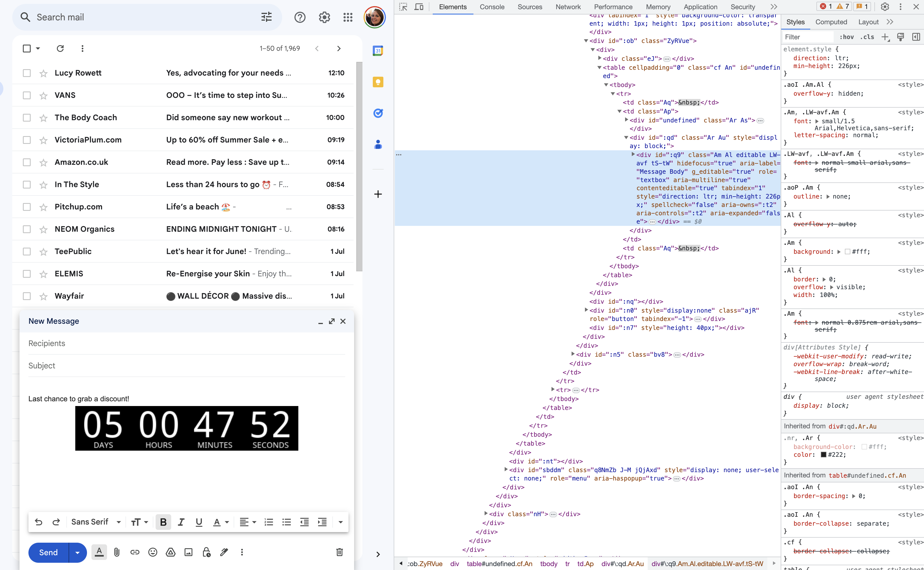Switch to the Console tab
This screenshot has height=570, width=924.
pos(492,7)
